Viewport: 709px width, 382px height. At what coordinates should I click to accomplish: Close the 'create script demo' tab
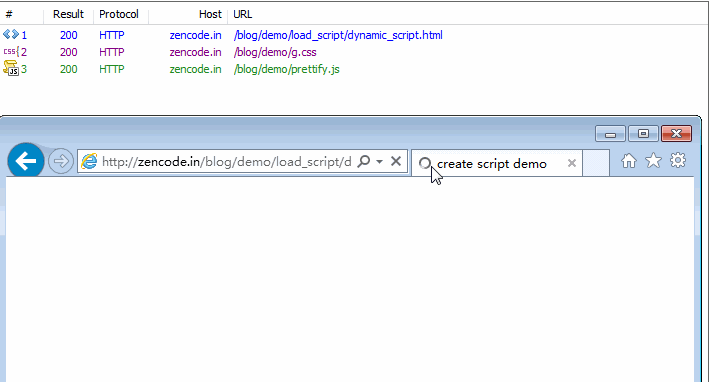(x=572, y=163)
